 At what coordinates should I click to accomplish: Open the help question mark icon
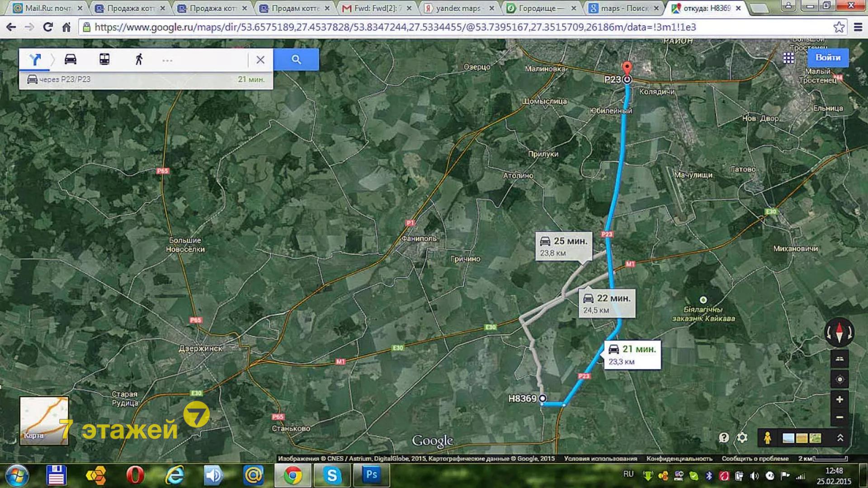click(724, 437)
